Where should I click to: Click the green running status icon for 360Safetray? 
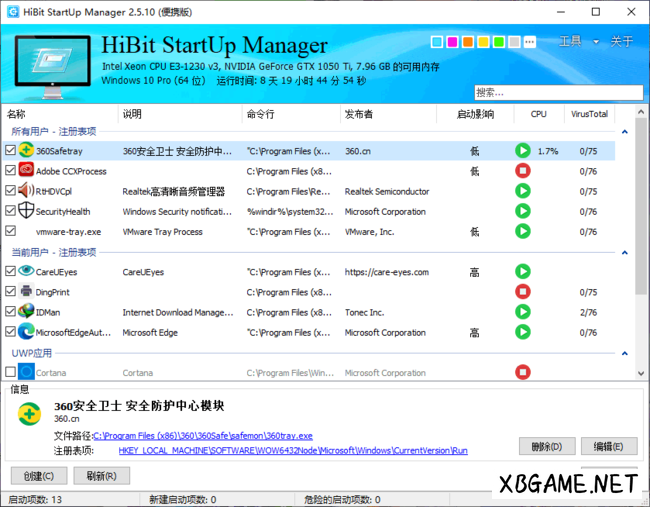tap(522, 151)
